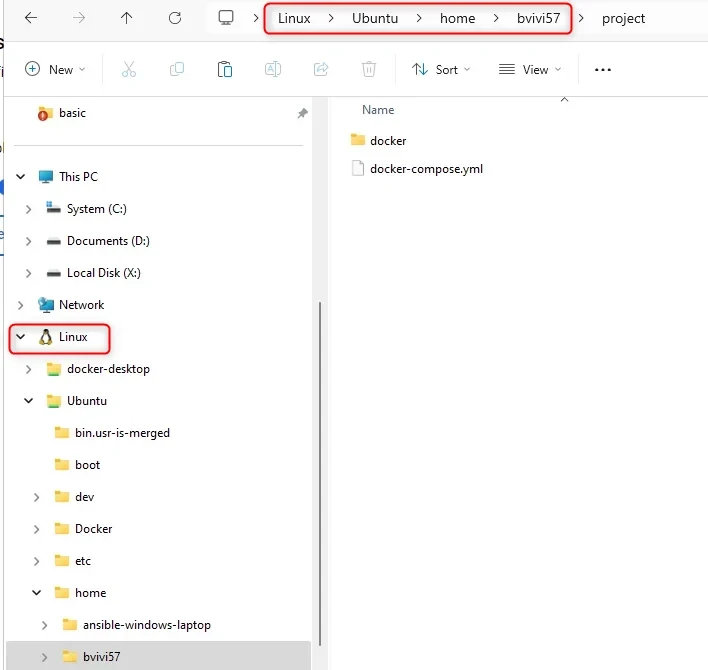The height and width of the screenshot is (670, 708).
Task: Open the See more ellipsis menu
Action: (x=602, y=69)
